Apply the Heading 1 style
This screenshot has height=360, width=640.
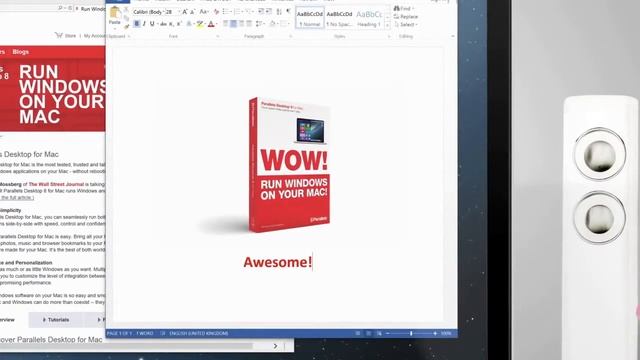(369, 18)
